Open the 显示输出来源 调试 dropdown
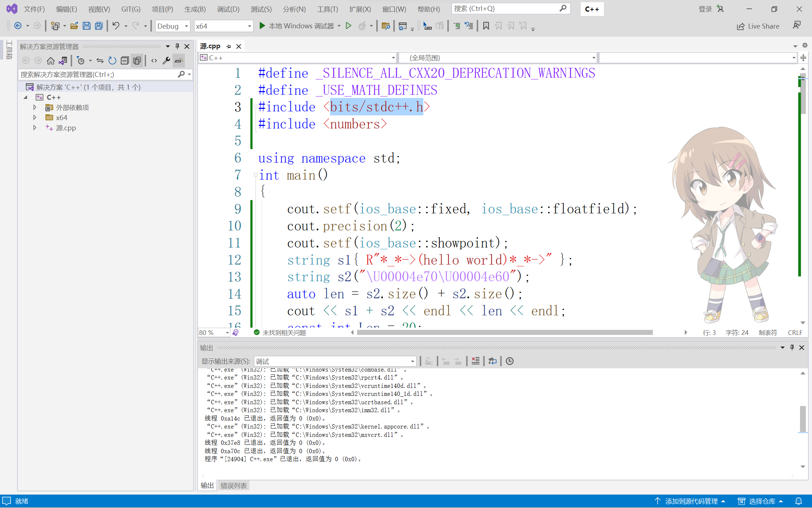This screenshot has width=812, height=508. coord(335,361)
